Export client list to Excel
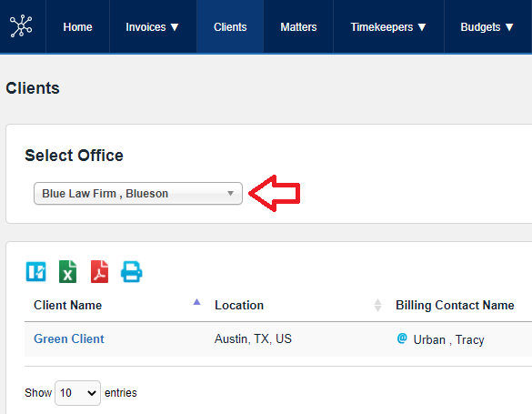 click(x=68, y=271)
